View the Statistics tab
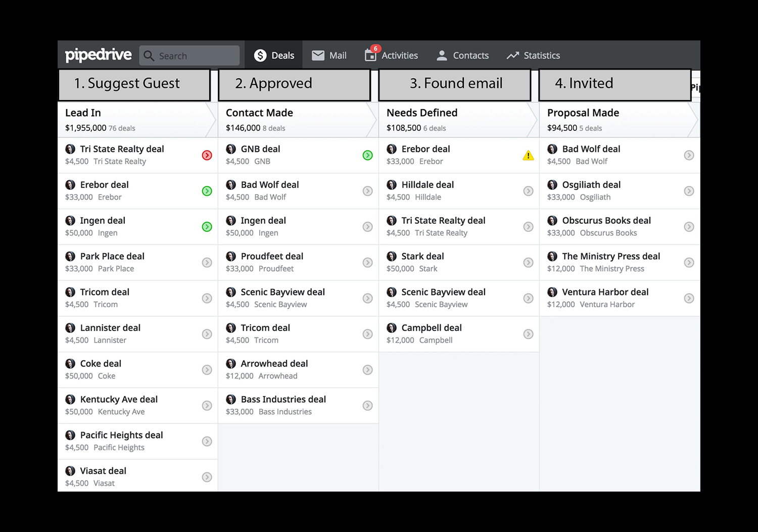This screenshot has height=532, width=758. tap(533, 55)
